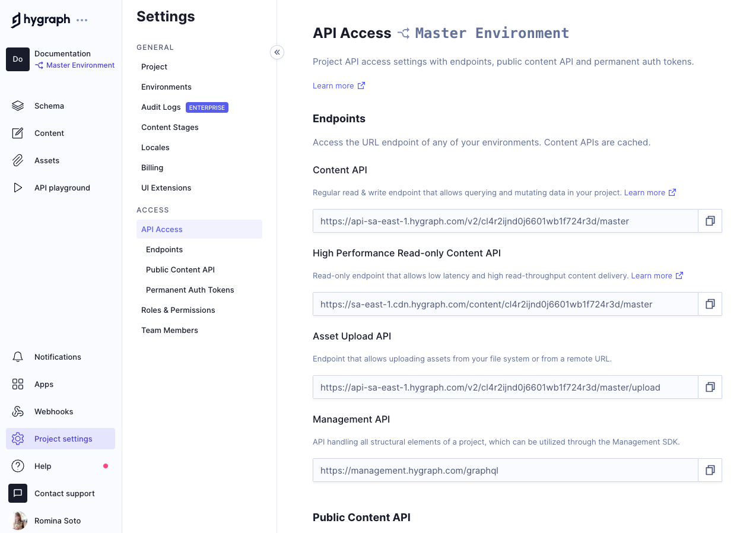
Task: Copy the Content API endpoint URL
Action: [710, 221]
